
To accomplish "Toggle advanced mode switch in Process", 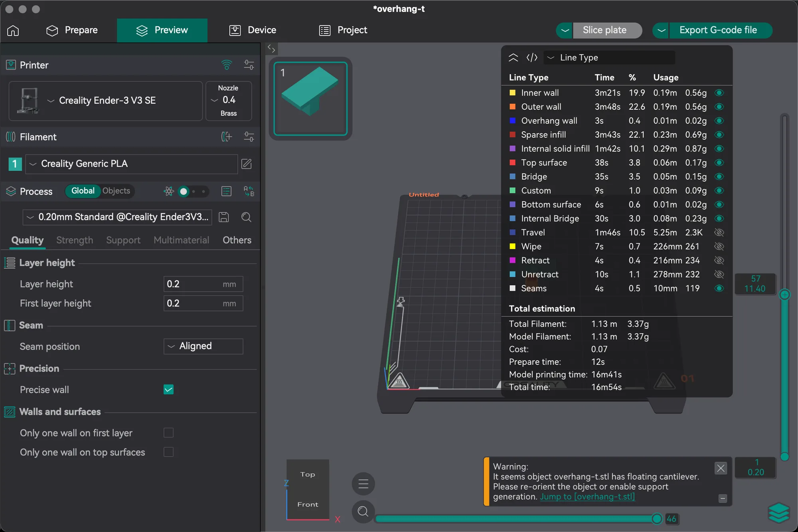I will (x=193, y=192).
